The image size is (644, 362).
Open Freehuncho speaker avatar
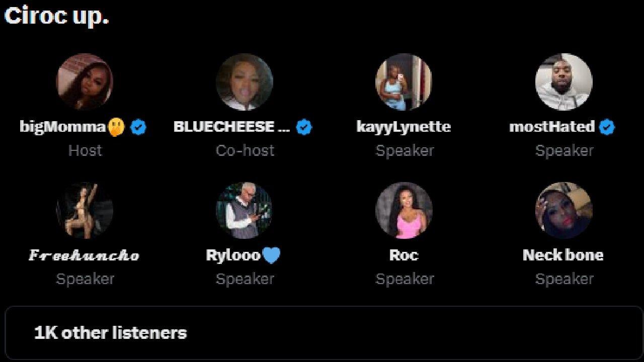pos(85,210)
